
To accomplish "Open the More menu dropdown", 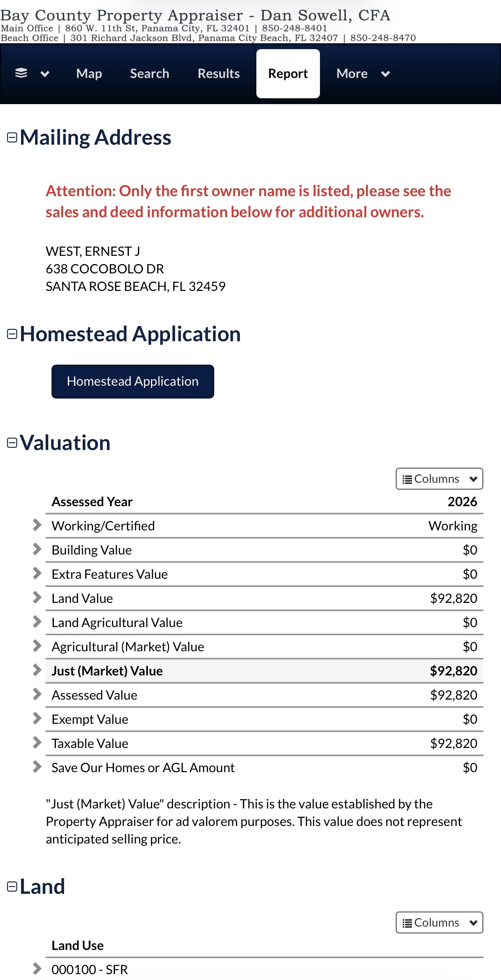I will (x=363, y=74).
